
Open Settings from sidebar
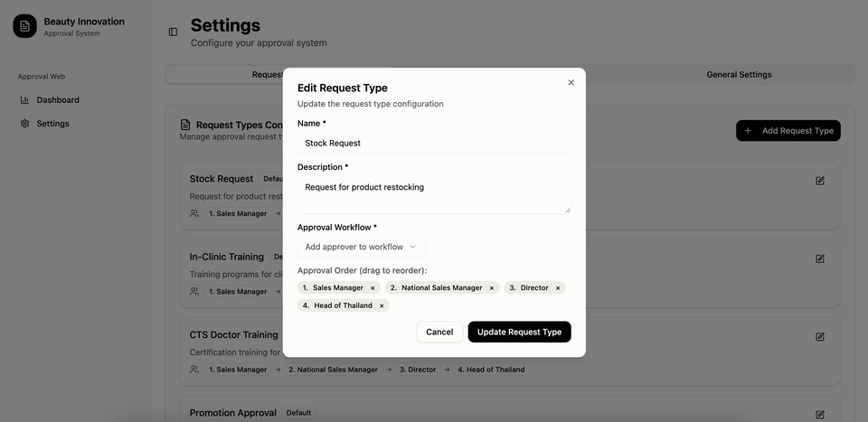(52, 124)
